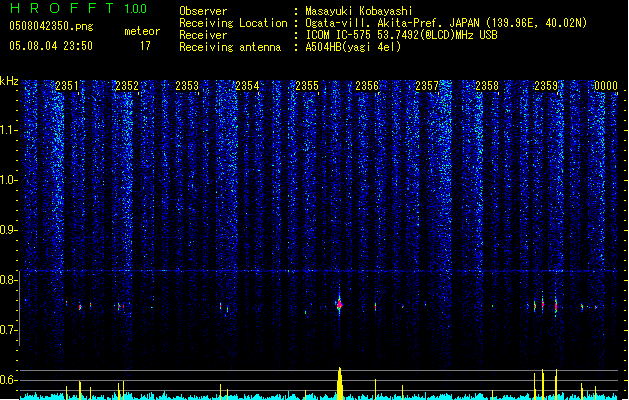The width and height of the screenshot is (629, 400).
Task: Select observer name Masayuki Kobayashi
Action: pyautogui.click(x=359, y=11)
